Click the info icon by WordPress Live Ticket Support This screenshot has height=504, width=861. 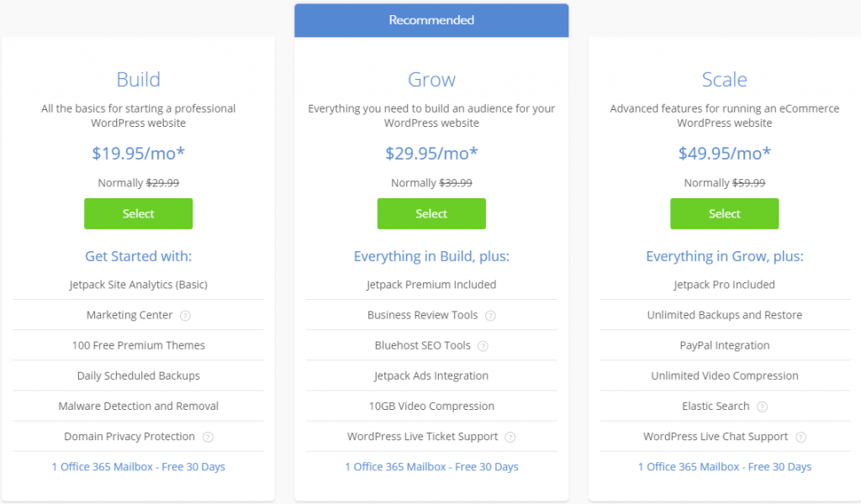(510, 437)
